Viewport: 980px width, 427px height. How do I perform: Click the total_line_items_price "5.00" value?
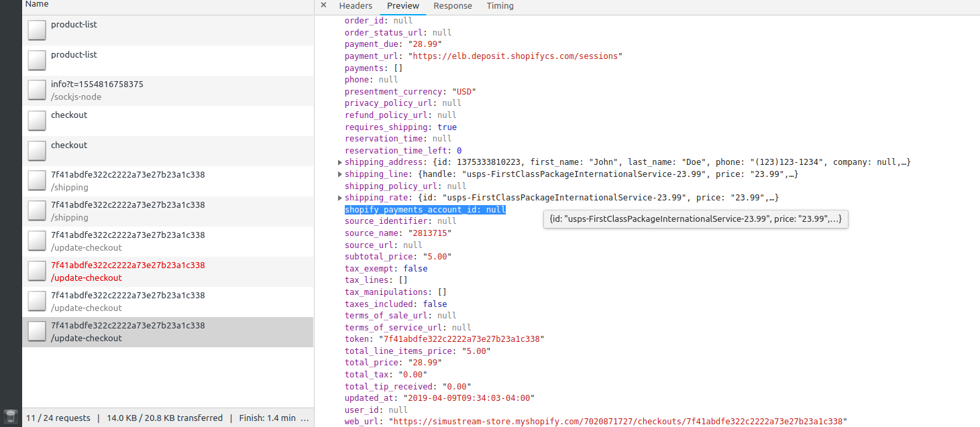click(x=476, y=351)
